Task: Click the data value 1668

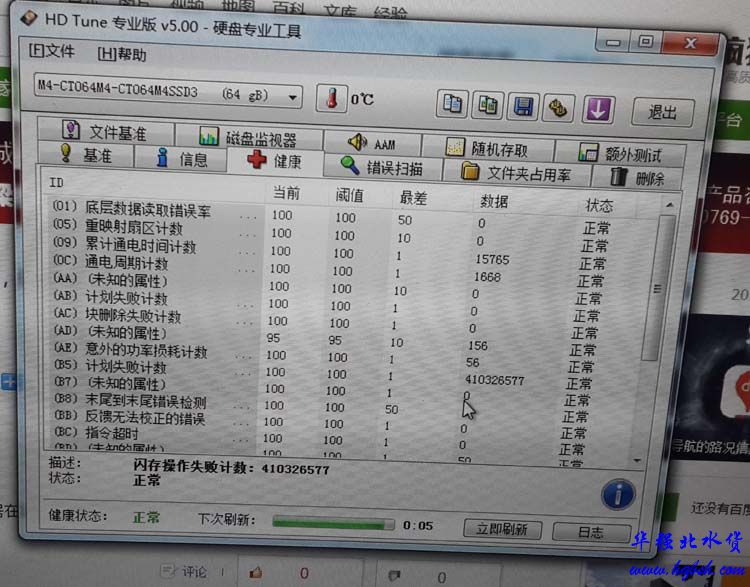Action: [x=487, y=277]
